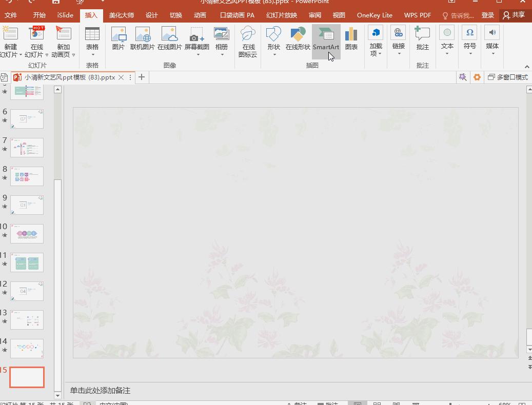The image size is (532, 405).
Task: Click the 登录 sign-in link
Action: point(488,15)
